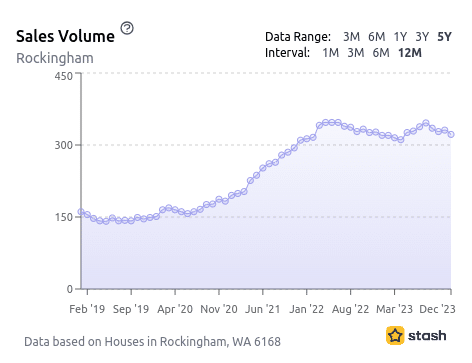This screenshot has height=363, width=472.
Task: Click the 'Jun '21' x-axis label
Action: (263, 309)
